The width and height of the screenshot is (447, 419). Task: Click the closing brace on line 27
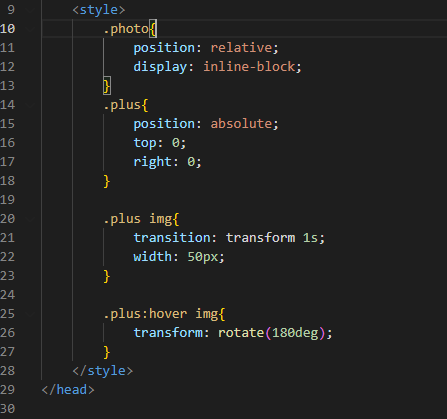tap(107, 352)
